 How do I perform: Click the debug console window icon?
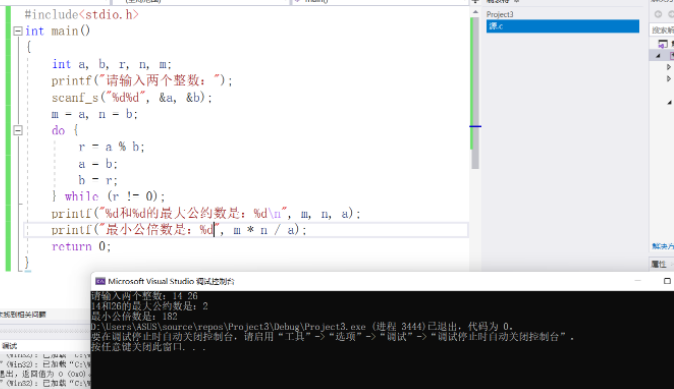[100, 281]
